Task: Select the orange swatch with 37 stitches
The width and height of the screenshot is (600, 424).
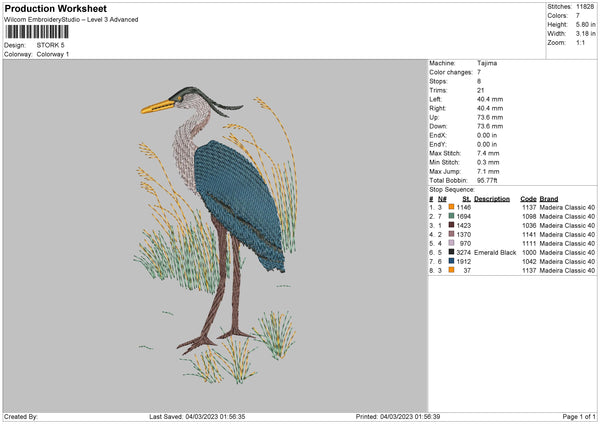Action: click(453, 270)
